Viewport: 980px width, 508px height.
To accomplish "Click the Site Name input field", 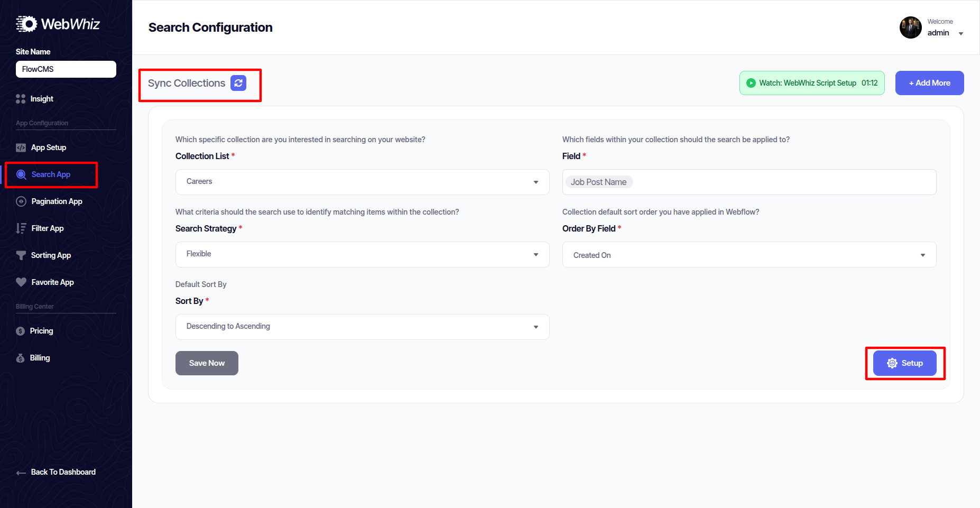I will pos(66,69).
